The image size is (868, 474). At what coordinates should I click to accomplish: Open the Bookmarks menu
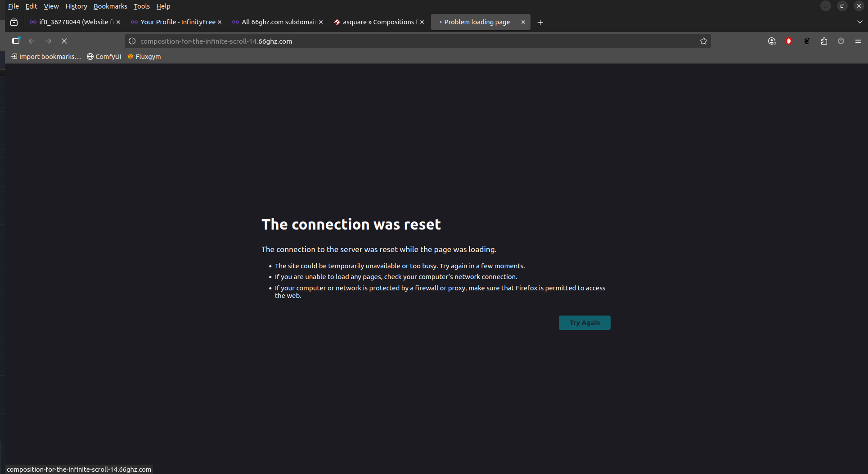[110, 6]
